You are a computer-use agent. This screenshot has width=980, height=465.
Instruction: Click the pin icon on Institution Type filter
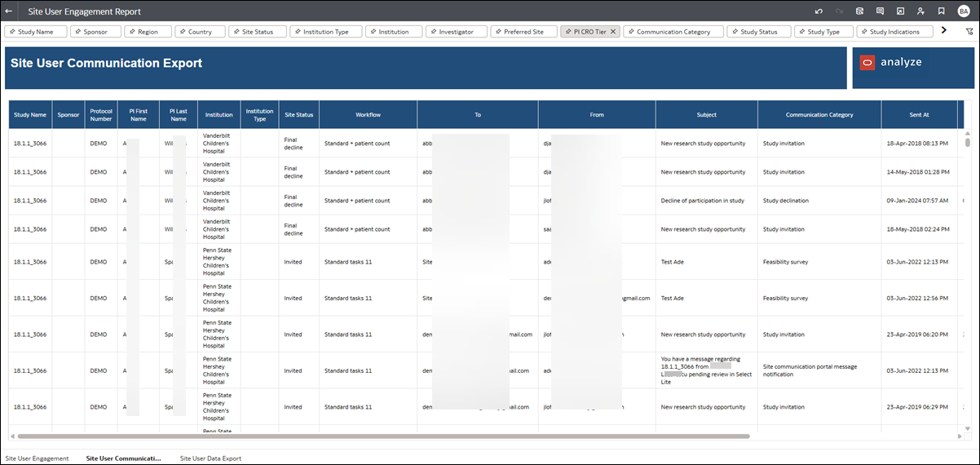(x=297, y=32)
